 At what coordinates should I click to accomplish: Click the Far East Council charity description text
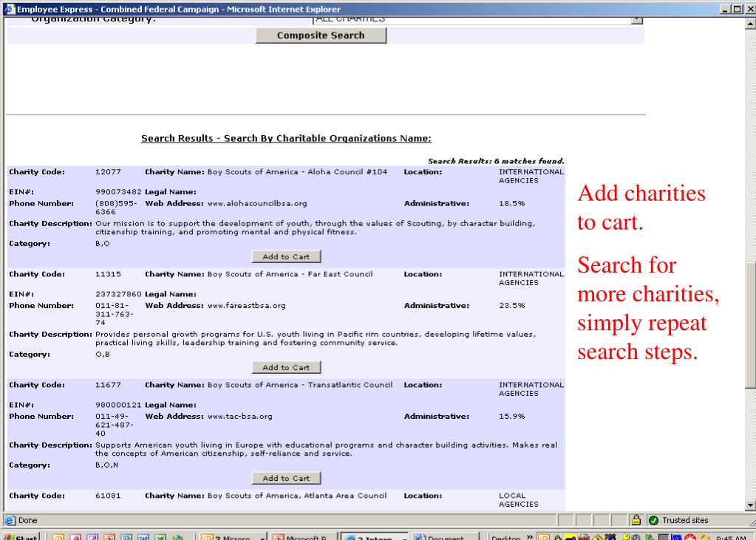[316, 338]
